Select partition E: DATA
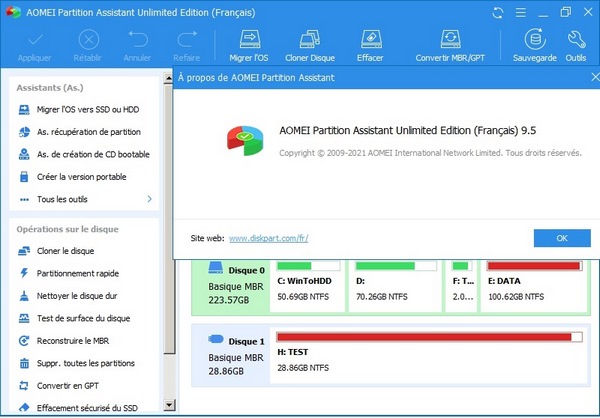Screen dimensions: 600x418 pos(534,287)
